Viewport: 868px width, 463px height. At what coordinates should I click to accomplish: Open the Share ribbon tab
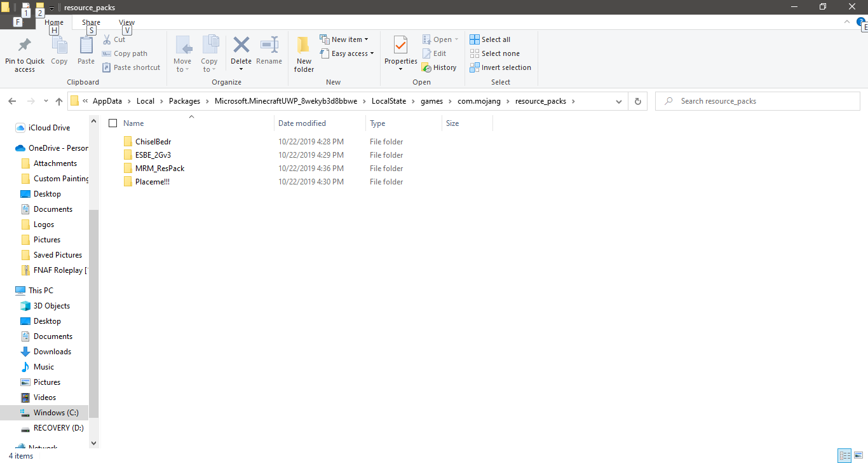click(91, 22)
